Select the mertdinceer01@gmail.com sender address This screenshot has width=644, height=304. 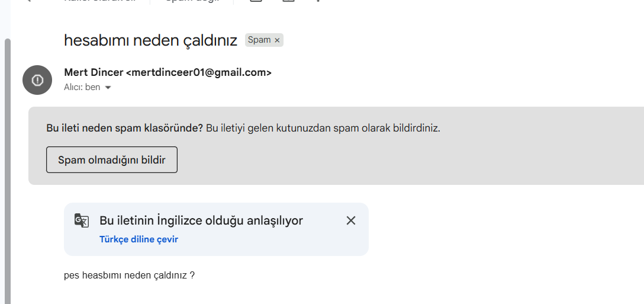point(199,72)
